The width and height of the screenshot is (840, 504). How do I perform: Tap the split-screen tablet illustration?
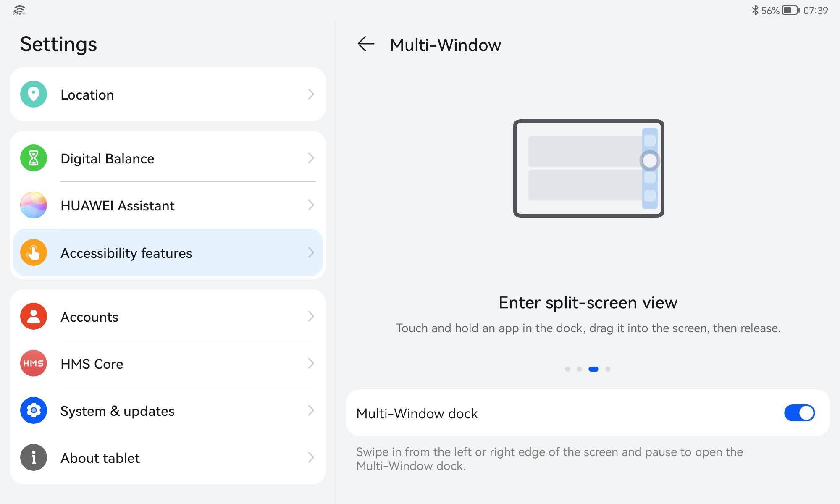pos(588,168)
